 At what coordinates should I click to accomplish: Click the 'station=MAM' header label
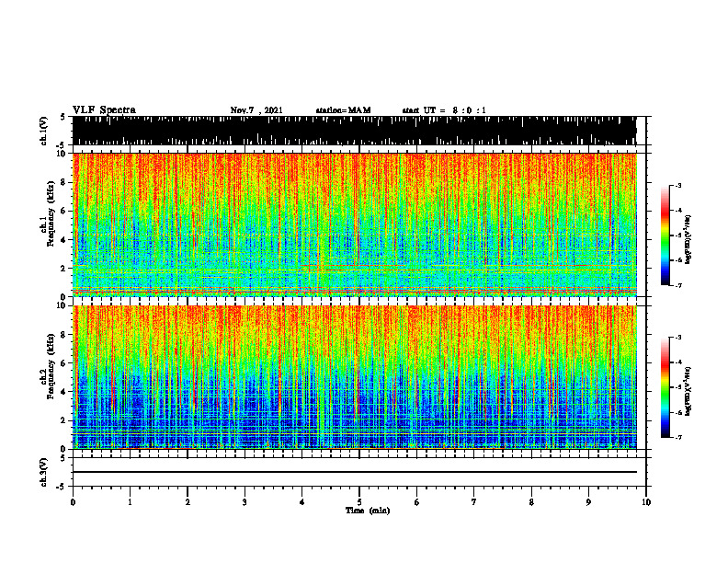click(x=343, y=110)
